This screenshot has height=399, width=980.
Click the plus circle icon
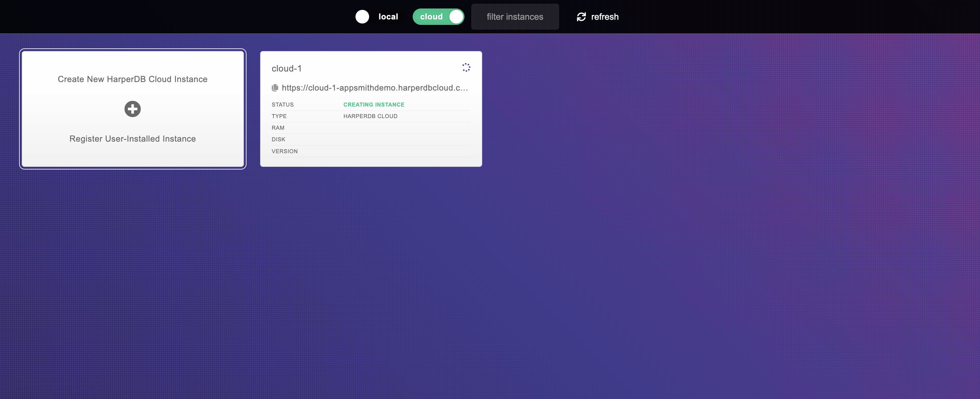click(x=132, y=109)
